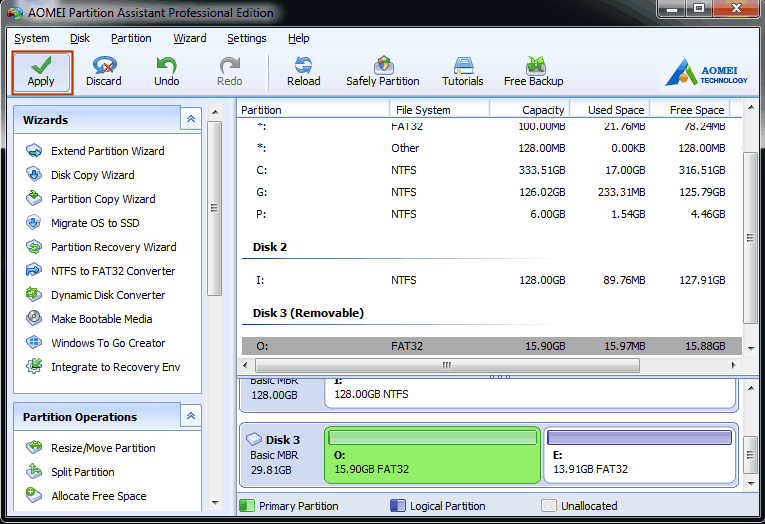
Task: Click the Disk 2 group header
Action: pos(270,247)
